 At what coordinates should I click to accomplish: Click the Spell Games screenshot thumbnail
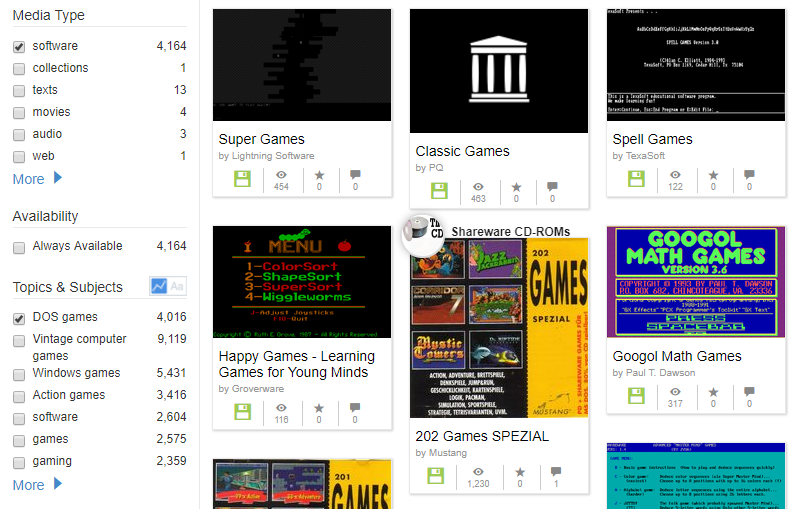point(696,65)
